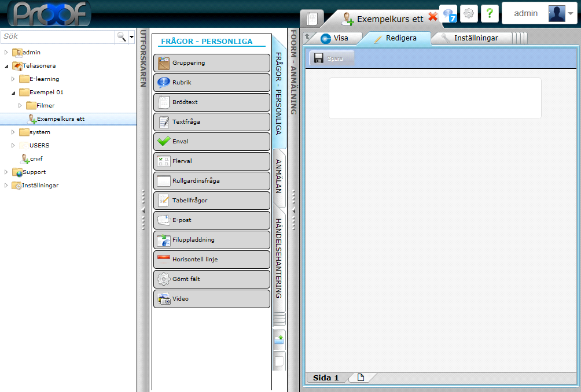581x392 pixels.
Task: Collapse the Teliasonera tree node
Action: pos(6,66)
